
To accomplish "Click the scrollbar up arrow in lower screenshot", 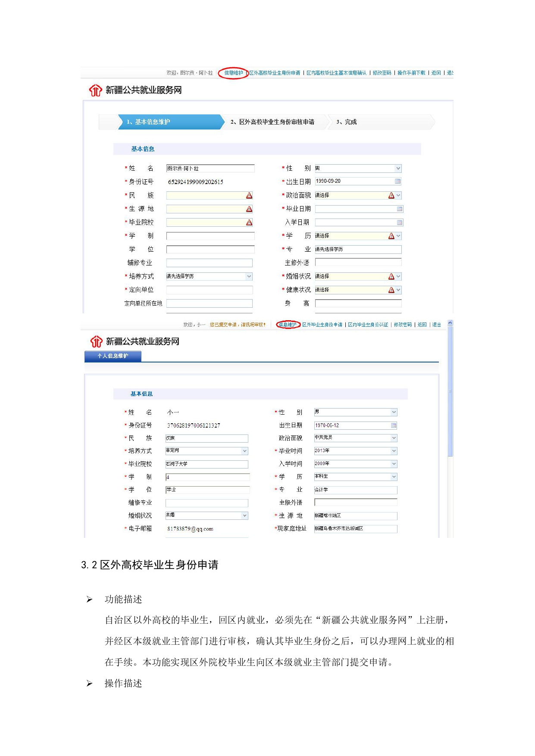I will click(x=451, y=322).
